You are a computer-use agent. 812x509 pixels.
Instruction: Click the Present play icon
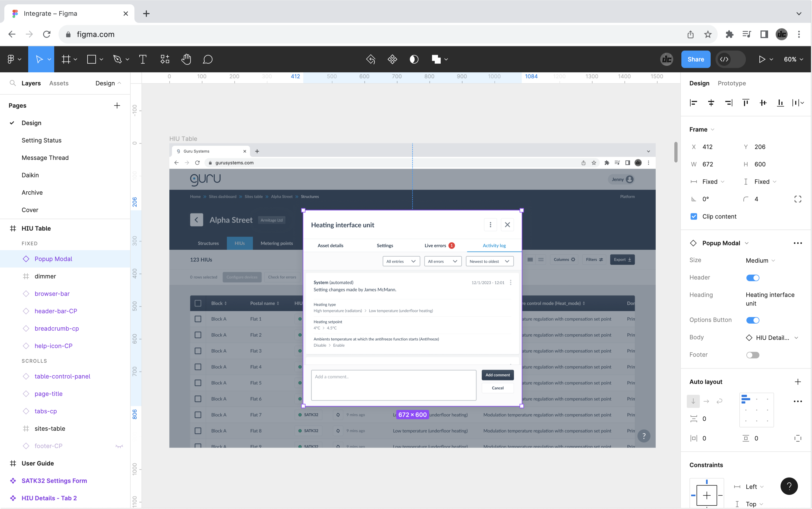tap(762, 59)
